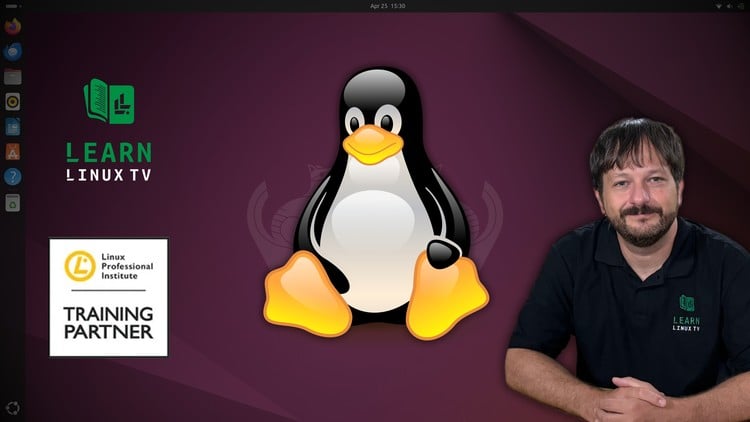Click the white LINUX TV text
This screenshot has height=422, width=750.
point(109,175)
